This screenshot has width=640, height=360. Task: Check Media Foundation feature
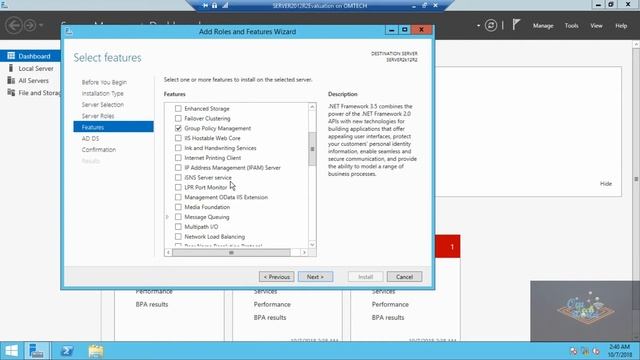pyautogui.click(x=178, y=207)
